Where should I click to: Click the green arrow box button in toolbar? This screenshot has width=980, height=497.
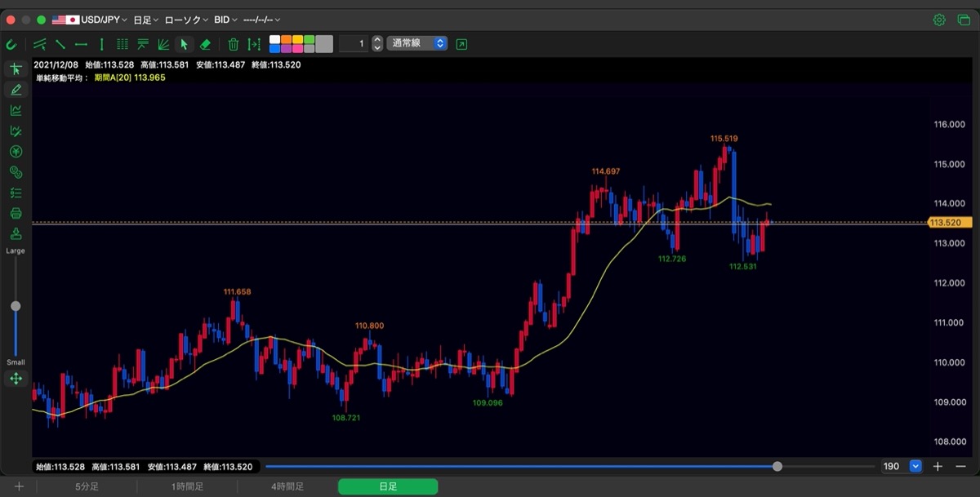(x=461, y=44)
